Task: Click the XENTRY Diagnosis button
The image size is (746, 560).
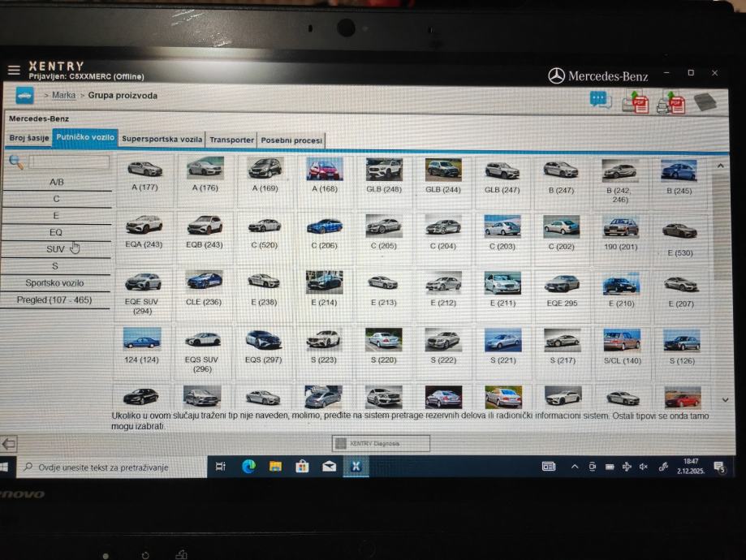Action: coord(381,443)
